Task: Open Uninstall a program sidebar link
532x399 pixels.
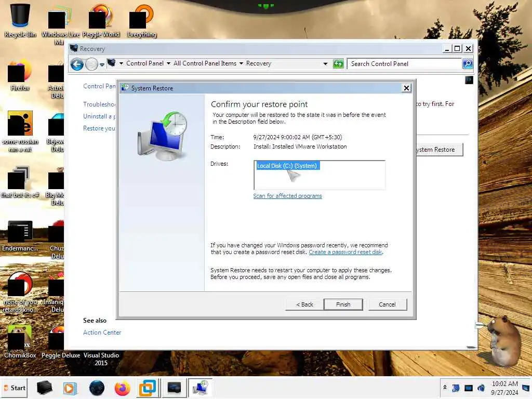Action: point(99,116)
